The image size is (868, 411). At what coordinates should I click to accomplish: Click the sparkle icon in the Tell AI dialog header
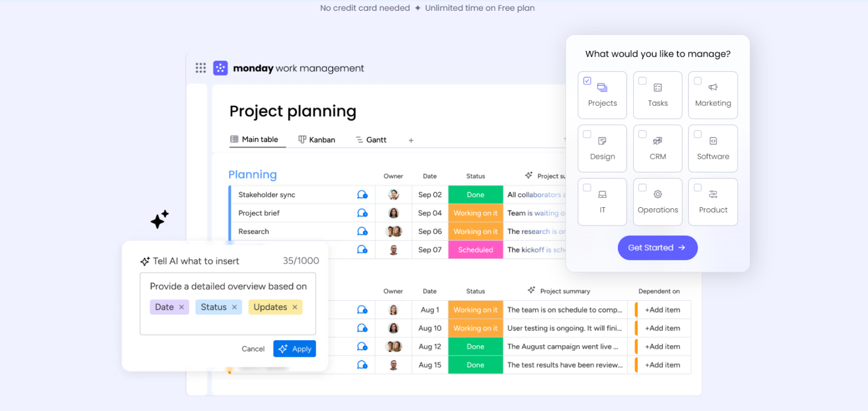coord(144,261)
